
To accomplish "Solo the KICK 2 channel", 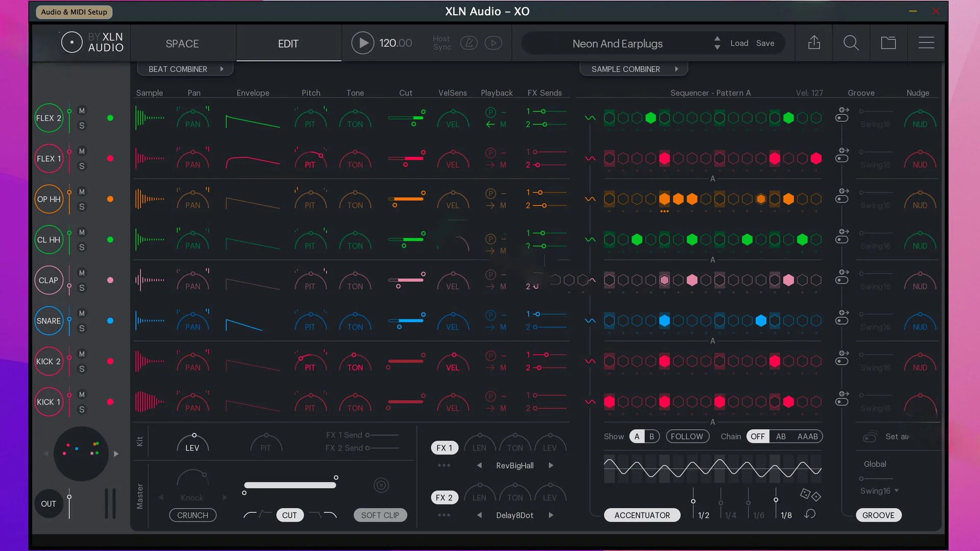I will tap(82, 369).
